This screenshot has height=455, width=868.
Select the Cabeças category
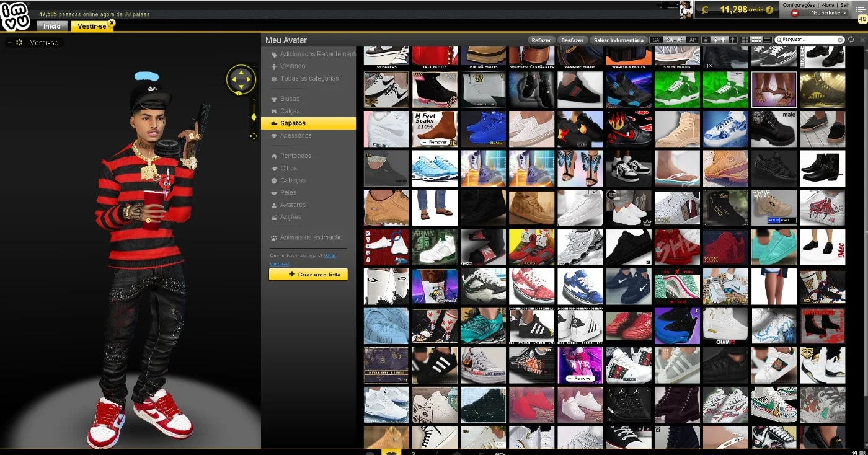coord(293,180)
